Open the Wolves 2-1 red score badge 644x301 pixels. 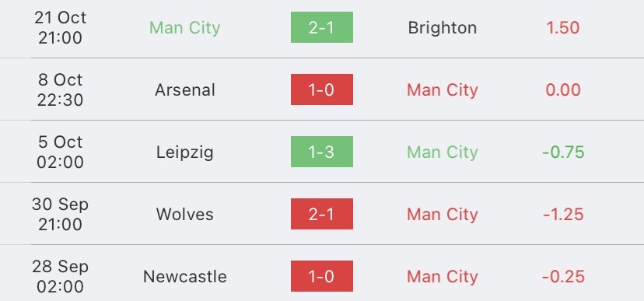[321, 214]
